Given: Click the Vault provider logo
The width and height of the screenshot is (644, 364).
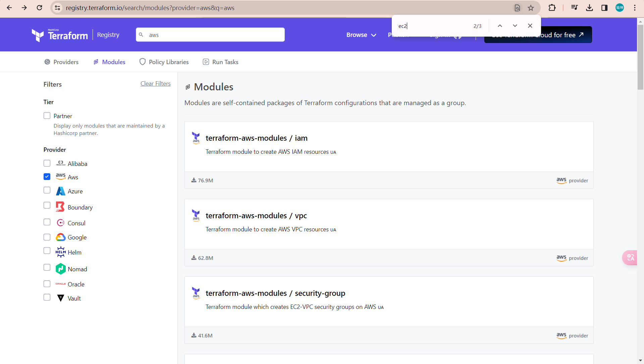Looking at the screenshot, I should point(60,298).
